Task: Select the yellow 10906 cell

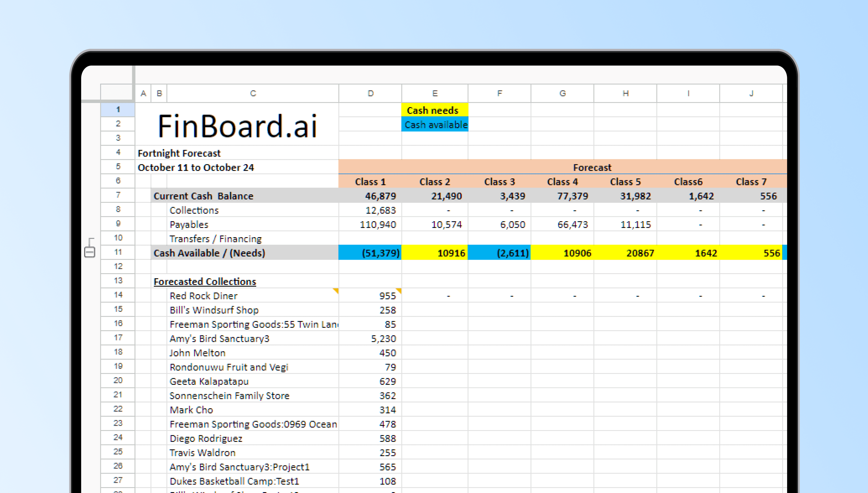Action: (562, 253)
